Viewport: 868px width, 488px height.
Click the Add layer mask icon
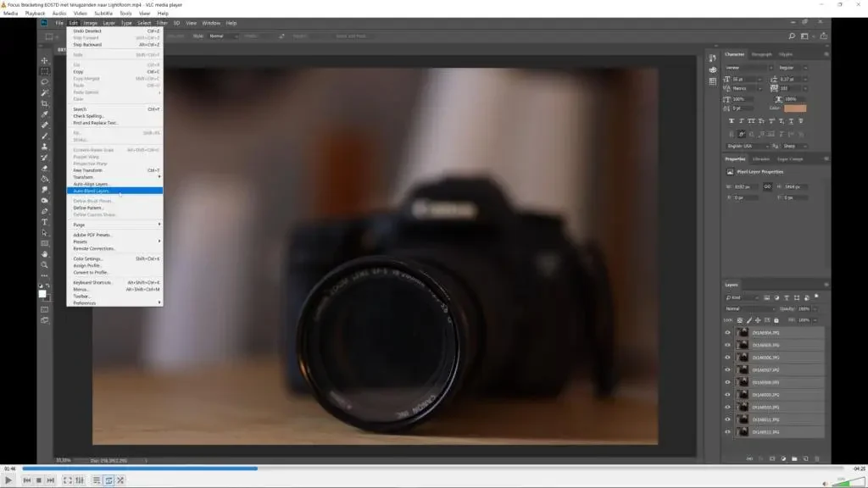[772, 458]
